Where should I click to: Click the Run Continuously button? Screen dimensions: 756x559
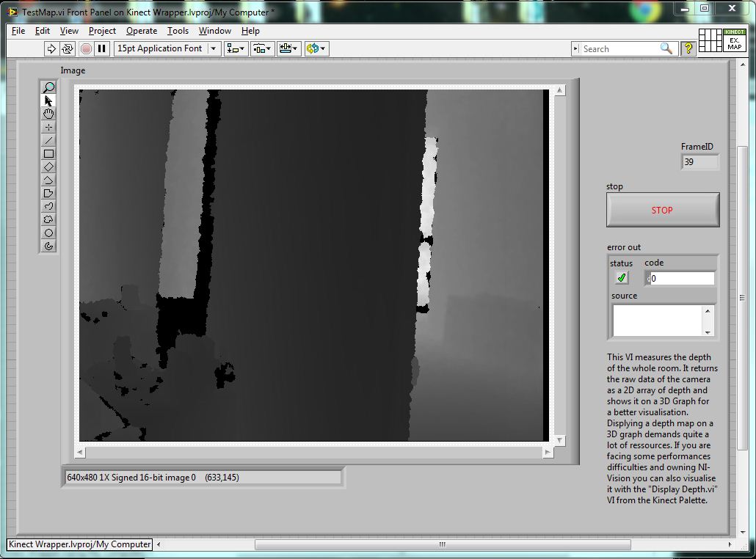pos(68,48)
